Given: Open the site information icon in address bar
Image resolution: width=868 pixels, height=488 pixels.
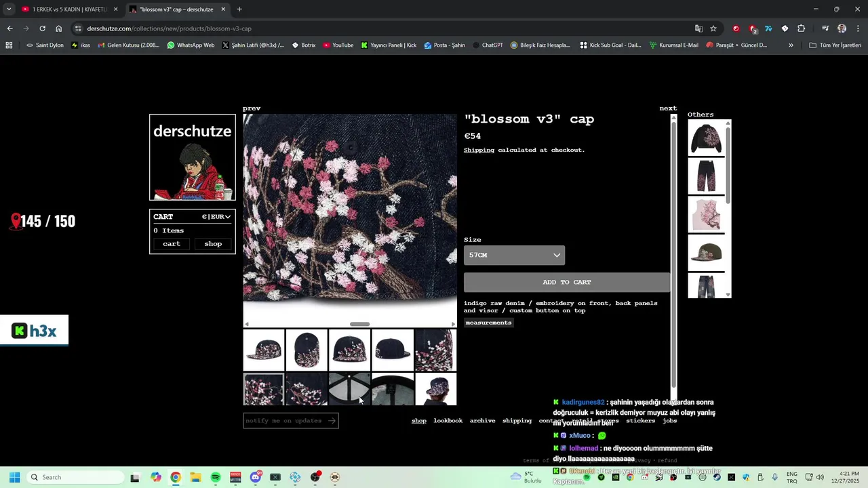Looking at the screenshot, I should pyautogui.click(x=78, y=28).
